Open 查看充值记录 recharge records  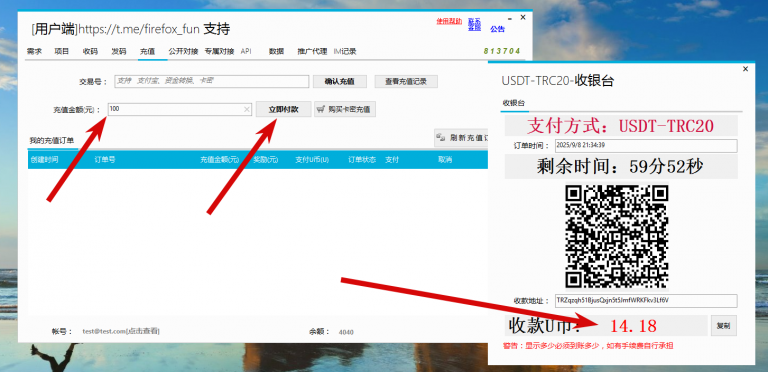pyautogui.click(x=406, y=82)
